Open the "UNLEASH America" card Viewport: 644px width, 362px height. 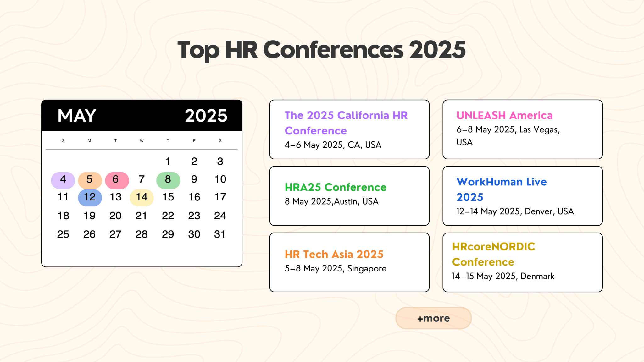coord(522,129)
